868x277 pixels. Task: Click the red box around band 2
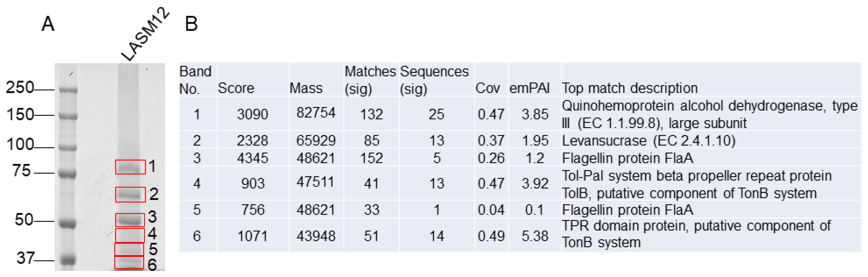(130, 195)
